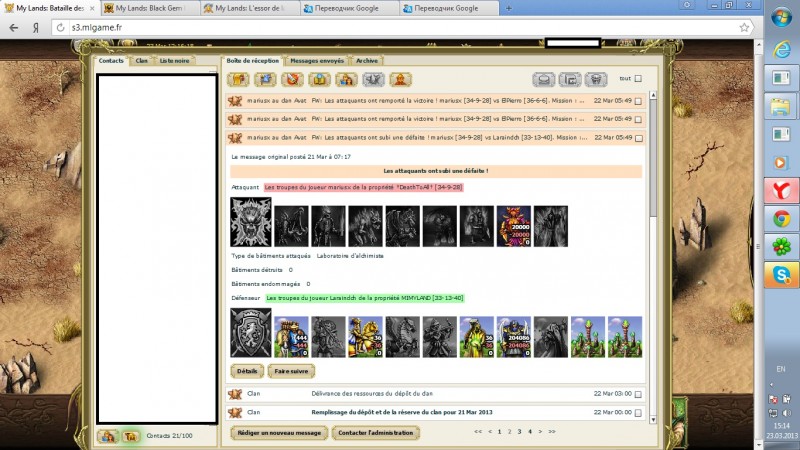Open Skype from the Windows taskbar
Viewport: 800px width, 450px height.
pyautogui.click(x=778, y=274)
